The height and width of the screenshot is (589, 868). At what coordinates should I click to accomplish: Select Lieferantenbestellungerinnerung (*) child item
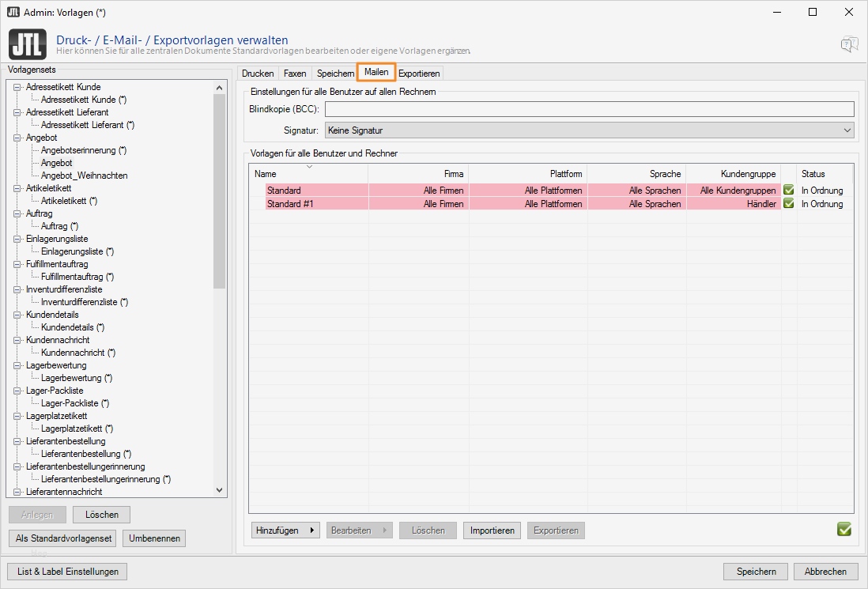pyautogui.click(x=106, y=479)
